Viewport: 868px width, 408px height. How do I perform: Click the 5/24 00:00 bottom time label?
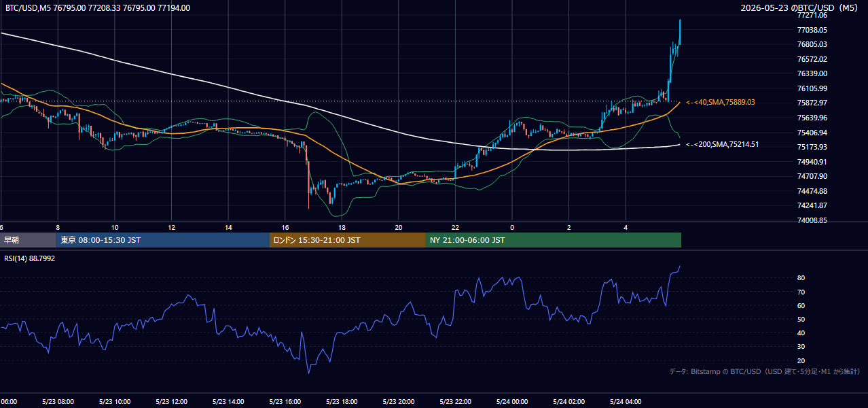(x=511, y=402)
